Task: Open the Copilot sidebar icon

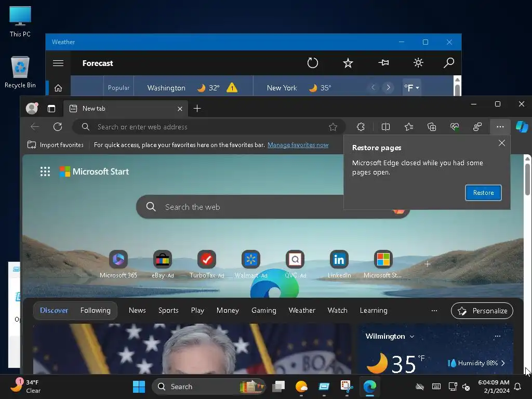Action: coord(522,127)
